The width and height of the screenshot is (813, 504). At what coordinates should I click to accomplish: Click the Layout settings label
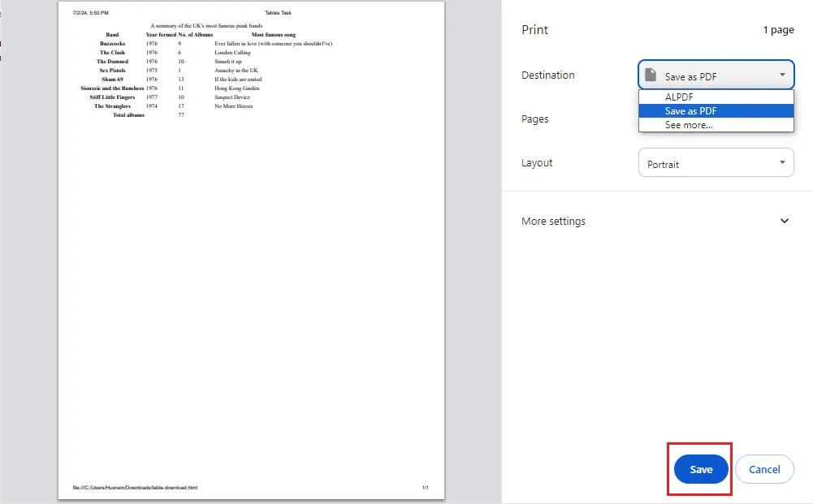(x=537, y=162)
